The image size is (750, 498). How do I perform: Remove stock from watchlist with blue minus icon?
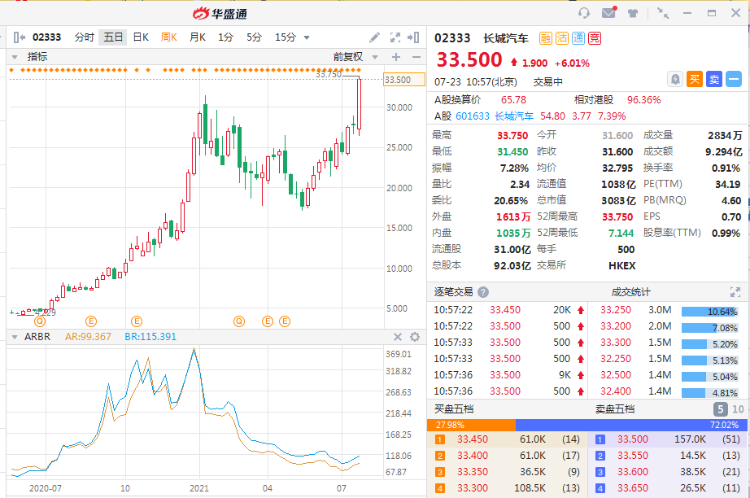coord(733,79)
